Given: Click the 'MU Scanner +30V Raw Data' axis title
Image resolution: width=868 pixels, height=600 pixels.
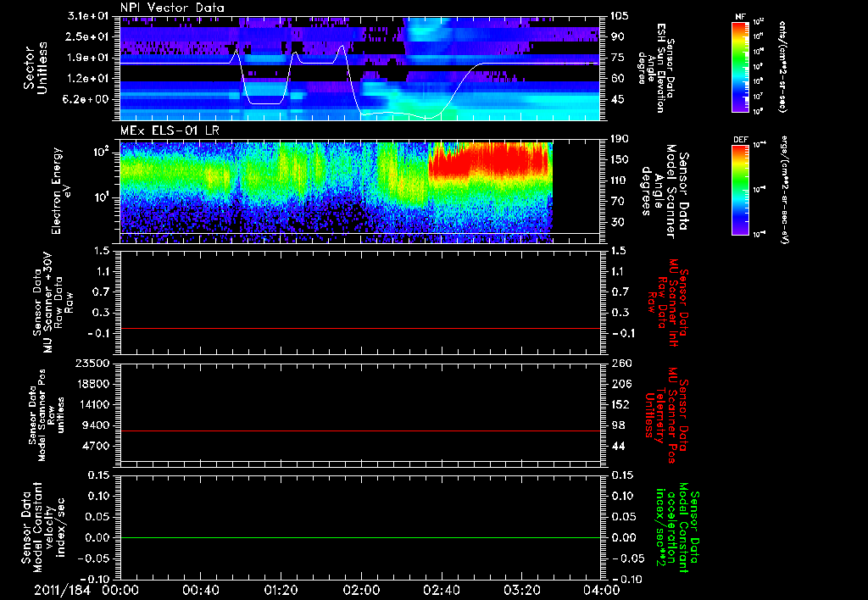Looking at the screenshot, I should (x=53, y=304).
